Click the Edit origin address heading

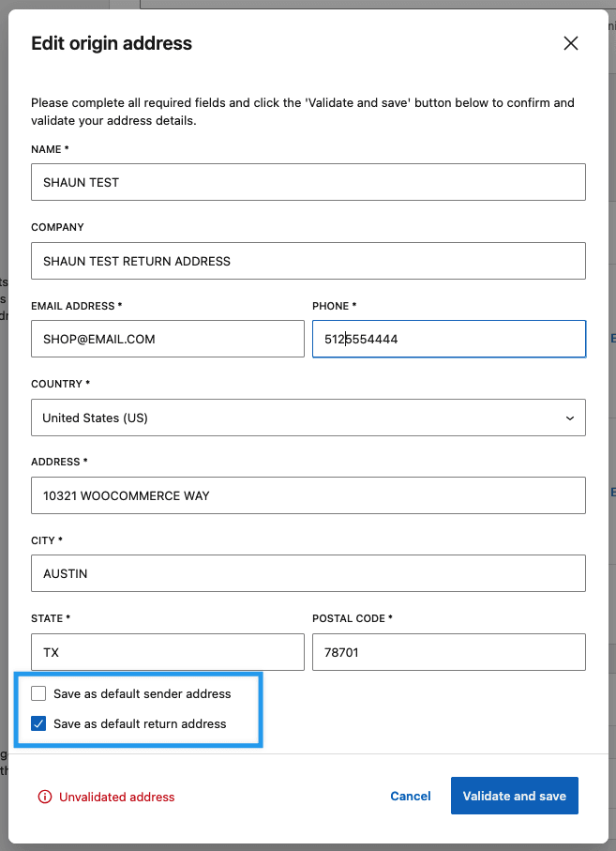pos(112,43)
